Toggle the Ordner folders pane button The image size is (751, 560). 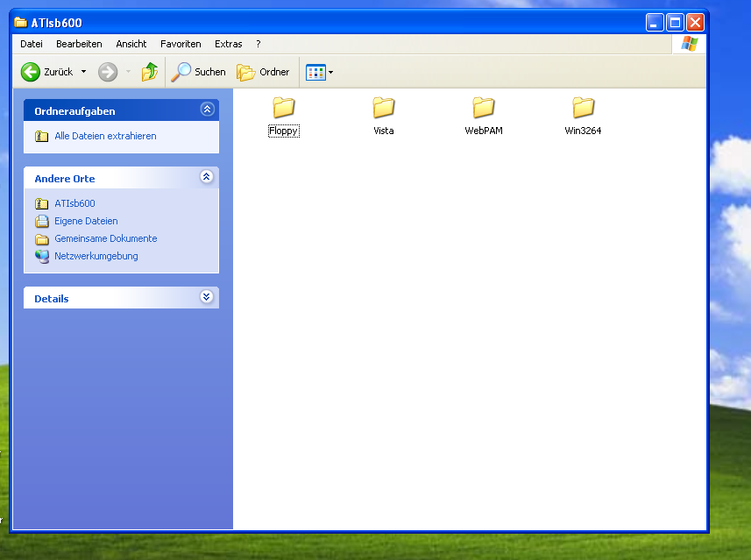point(263,73)
